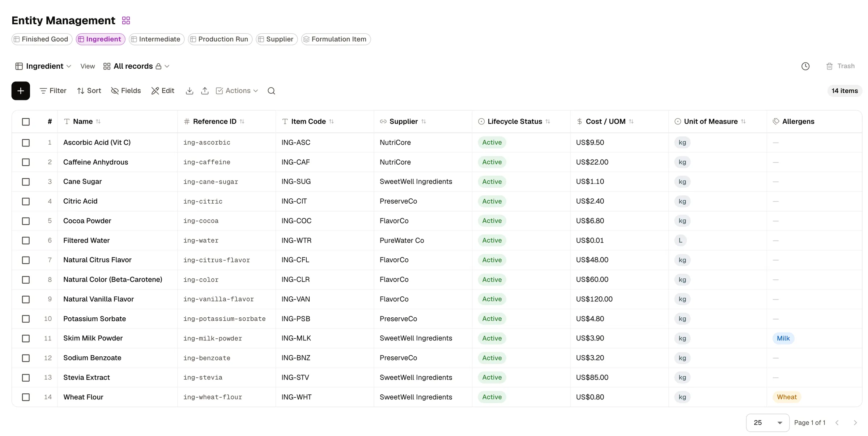Click the PureWater Co supplier link
This screenshot has height=436, width=868.
click(x=402, y=241)
